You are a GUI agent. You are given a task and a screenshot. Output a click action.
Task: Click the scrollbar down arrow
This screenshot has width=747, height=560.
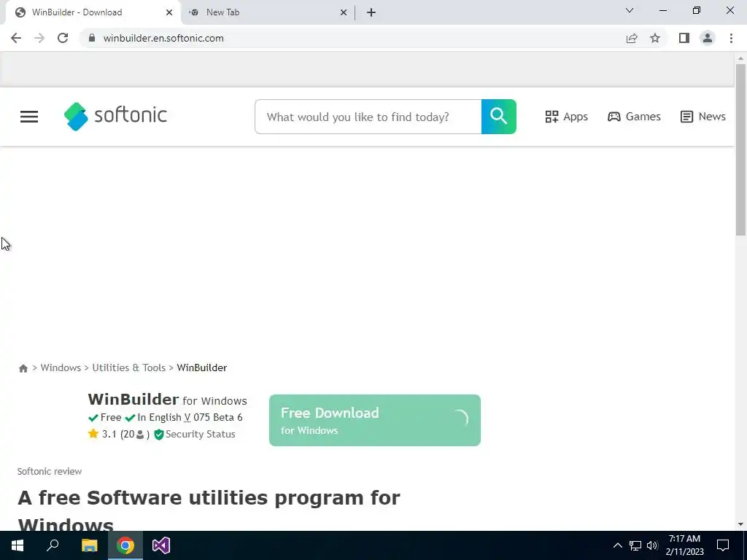740,524
